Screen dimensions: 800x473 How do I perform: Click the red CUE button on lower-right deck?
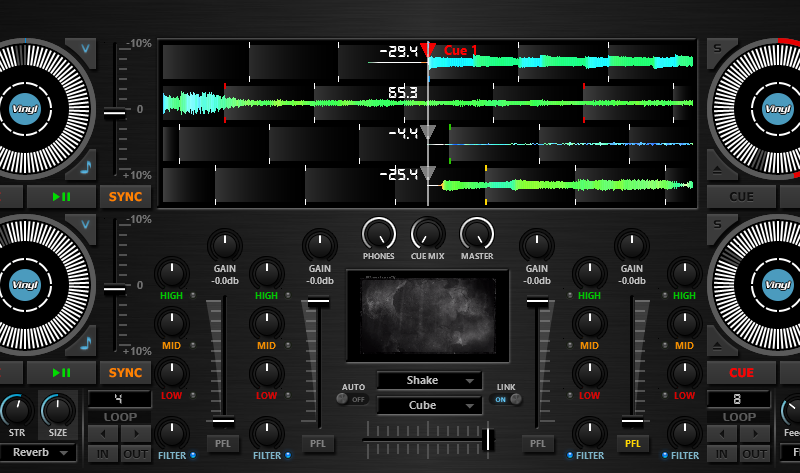[x=741, y=372]
